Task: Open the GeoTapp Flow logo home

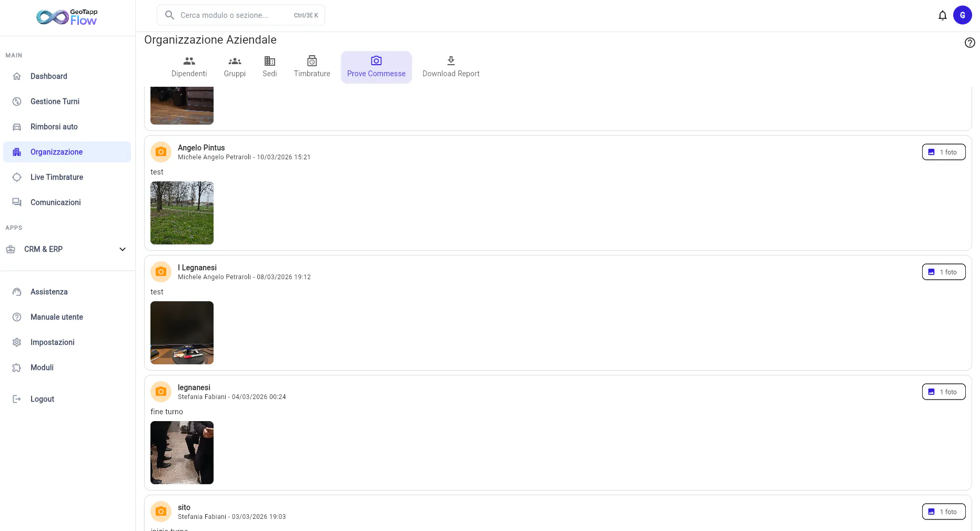Action: (67, 17)
